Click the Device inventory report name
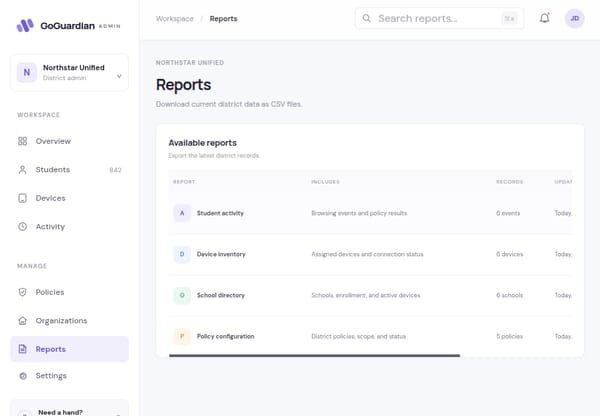Screen dimensions: 600x416 coord(221,254)
